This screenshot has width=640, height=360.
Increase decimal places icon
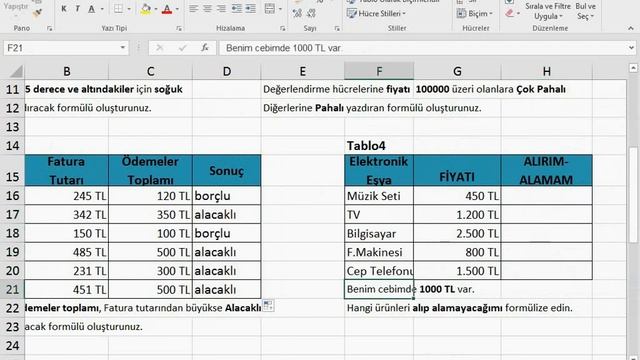297,13
